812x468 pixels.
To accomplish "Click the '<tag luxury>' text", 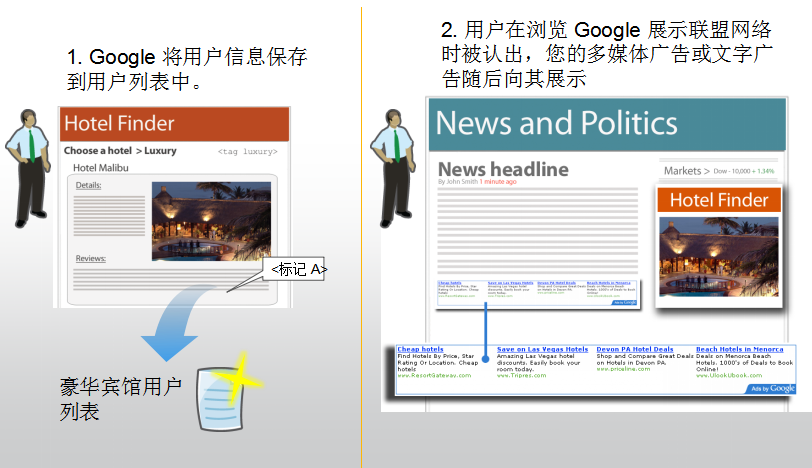I will point(248,152).
